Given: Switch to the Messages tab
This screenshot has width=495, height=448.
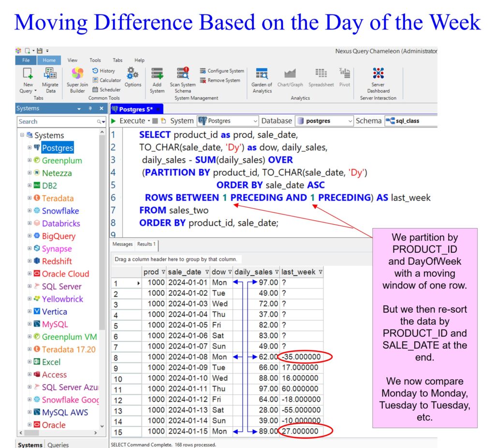Looking at the screenshot, I should [123, 244].
